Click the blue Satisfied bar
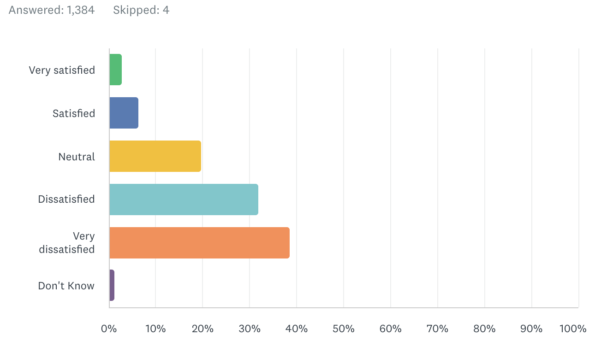The width and height of the screenshot is (595, 364). tap(124, 113)
